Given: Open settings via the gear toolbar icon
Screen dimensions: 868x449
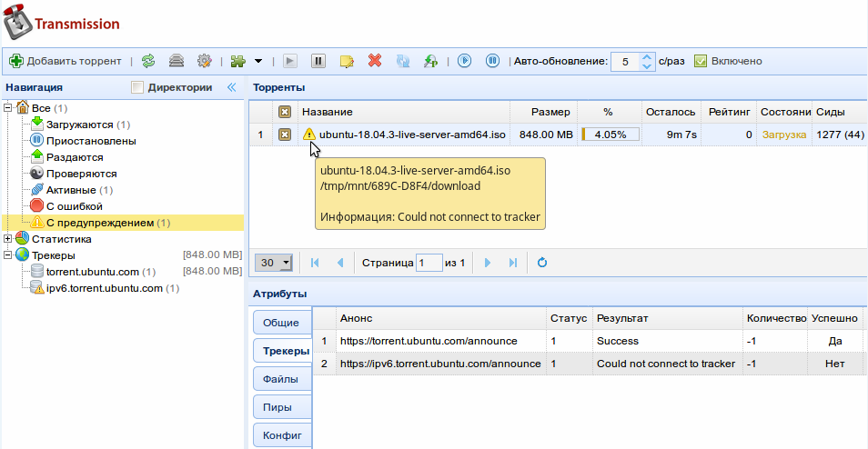Looking at the screenshot, I should (x=205, y=61).
